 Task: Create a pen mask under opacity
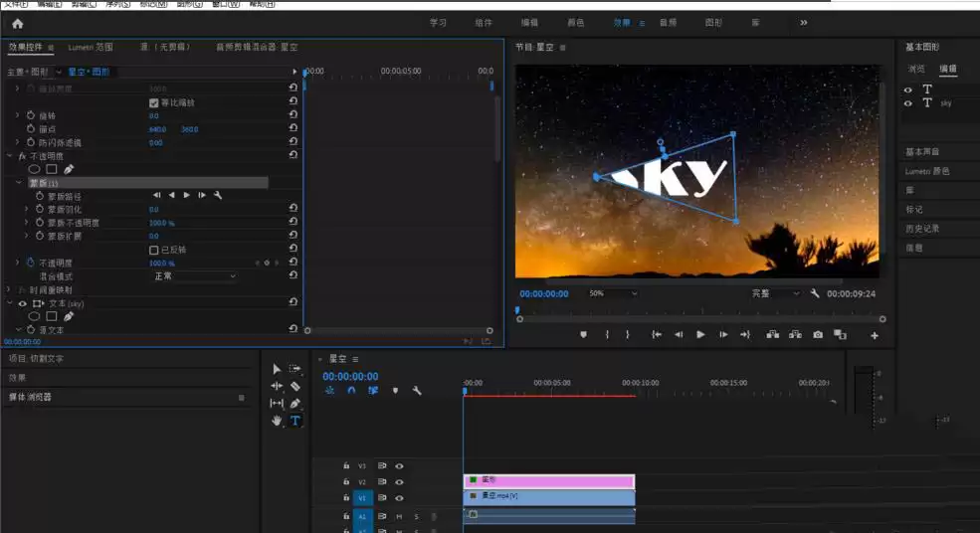coord(69,169)
